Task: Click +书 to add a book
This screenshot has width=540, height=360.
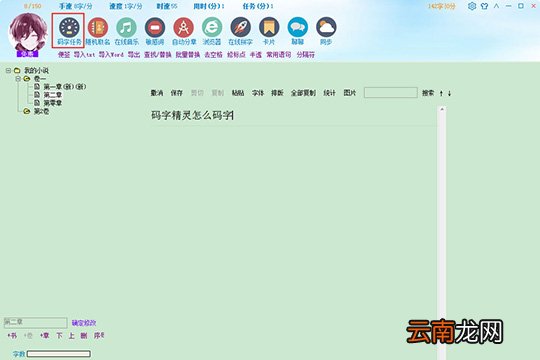Action: click(x=12, y=336)
